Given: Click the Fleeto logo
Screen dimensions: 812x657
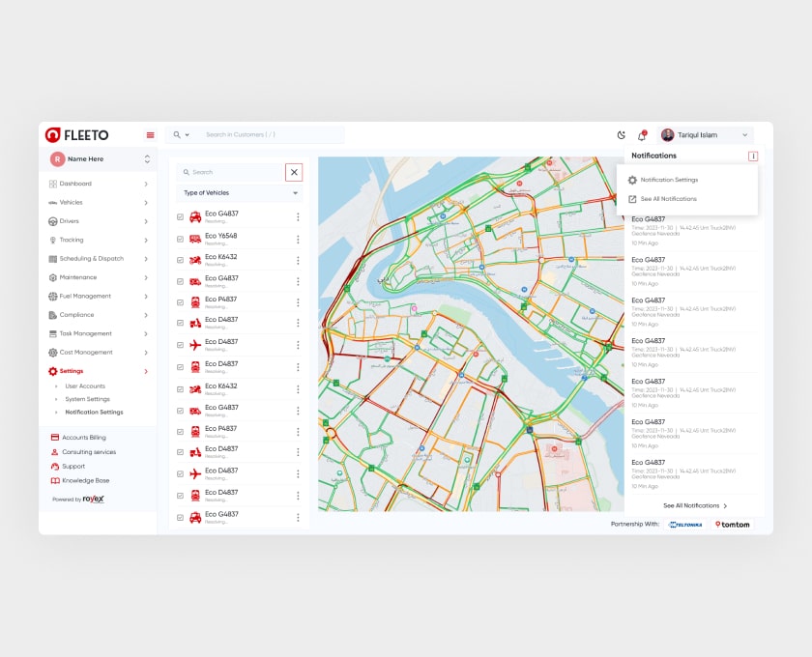Looking at the screenshot, I should point(77,135).
